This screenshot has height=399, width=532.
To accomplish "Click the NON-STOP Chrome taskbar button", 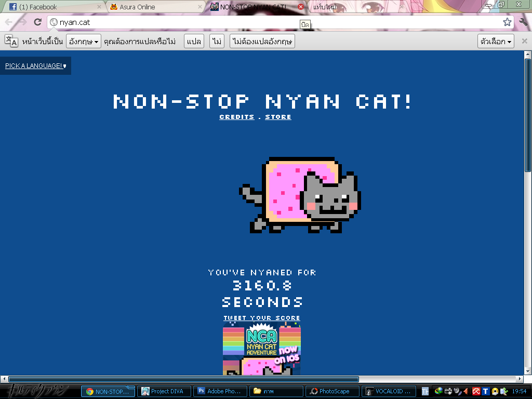I will pyautogui.click(x=108, y=391).
